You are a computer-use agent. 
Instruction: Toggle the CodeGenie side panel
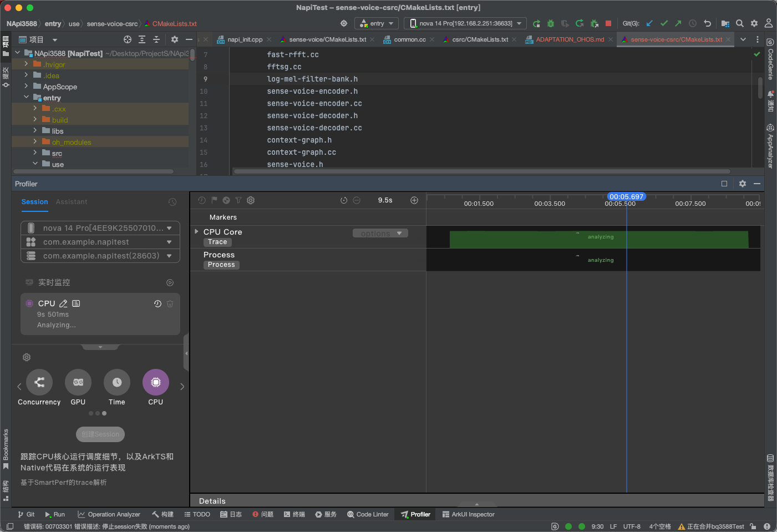pos(770,60)
